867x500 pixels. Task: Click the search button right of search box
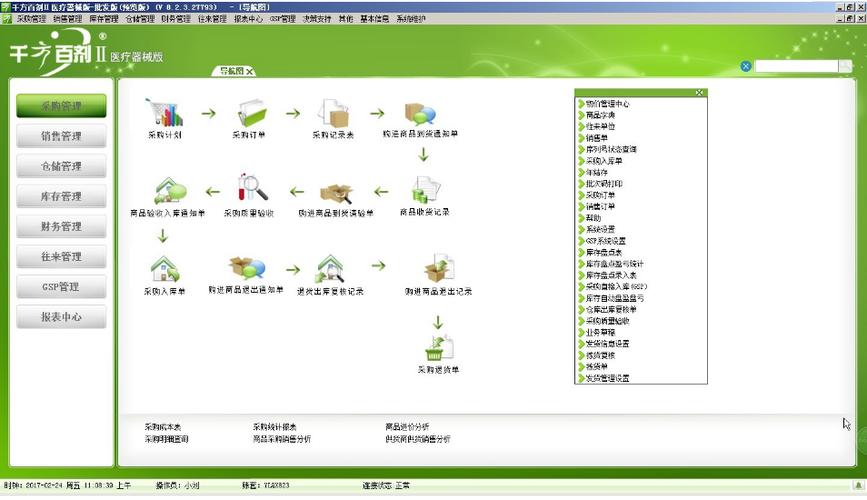(845, 66)
